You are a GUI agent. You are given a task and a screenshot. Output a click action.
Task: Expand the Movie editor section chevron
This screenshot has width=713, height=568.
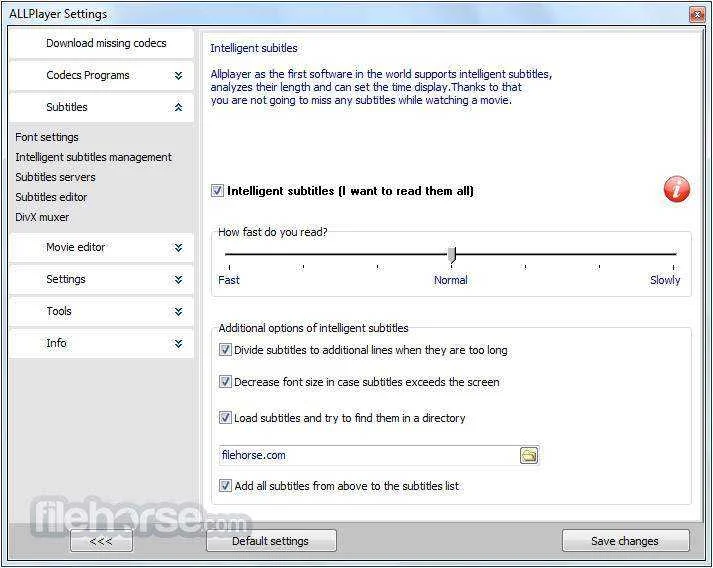click(178, 247)
